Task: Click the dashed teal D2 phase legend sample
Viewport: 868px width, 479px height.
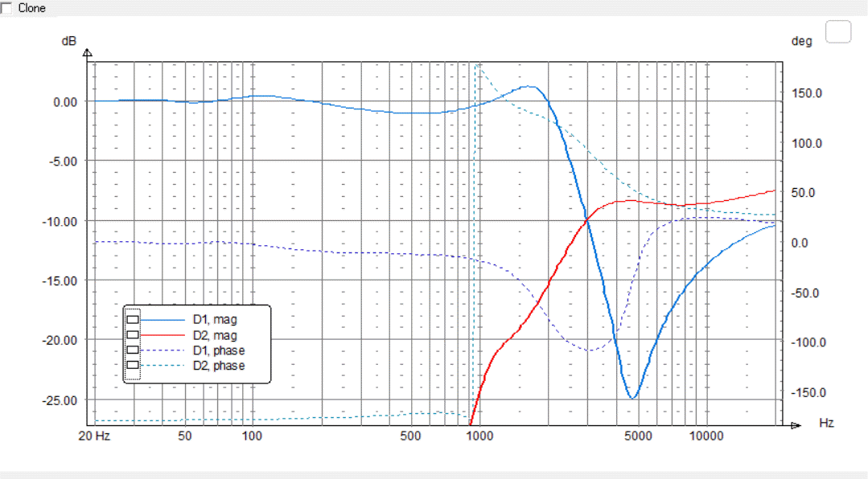Action: (162, 365)
